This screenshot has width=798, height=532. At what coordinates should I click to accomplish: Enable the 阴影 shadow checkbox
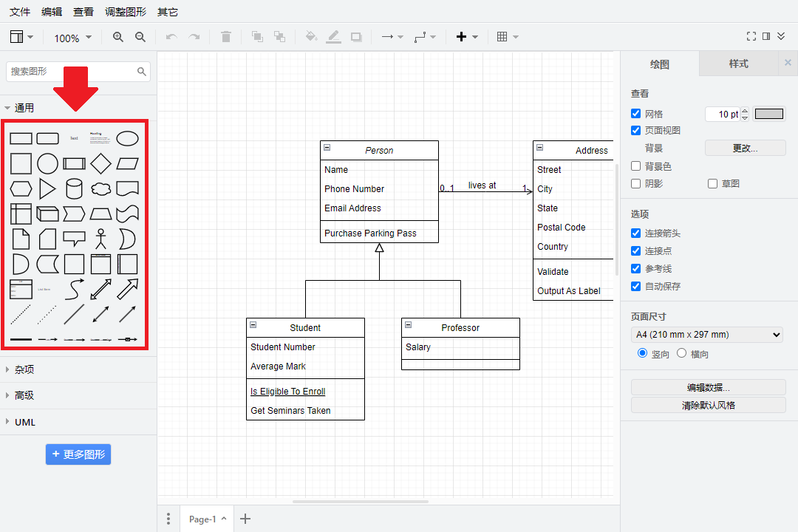(x=636, y=183)
